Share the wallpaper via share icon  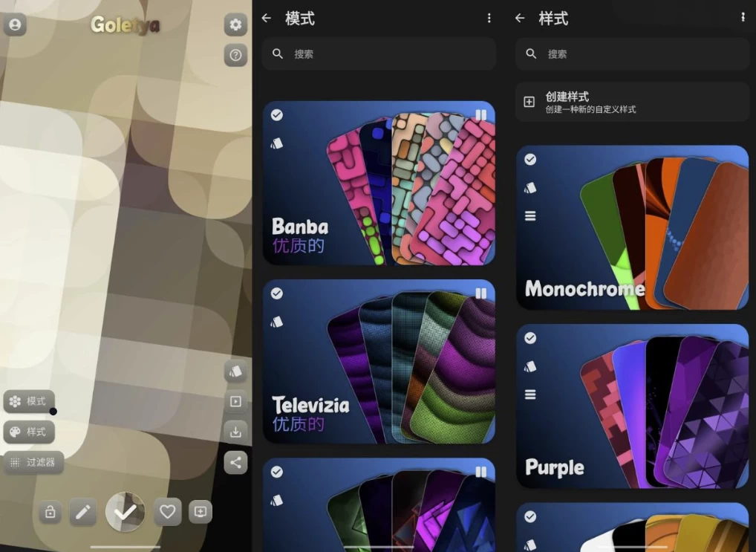tap(235, 462)
